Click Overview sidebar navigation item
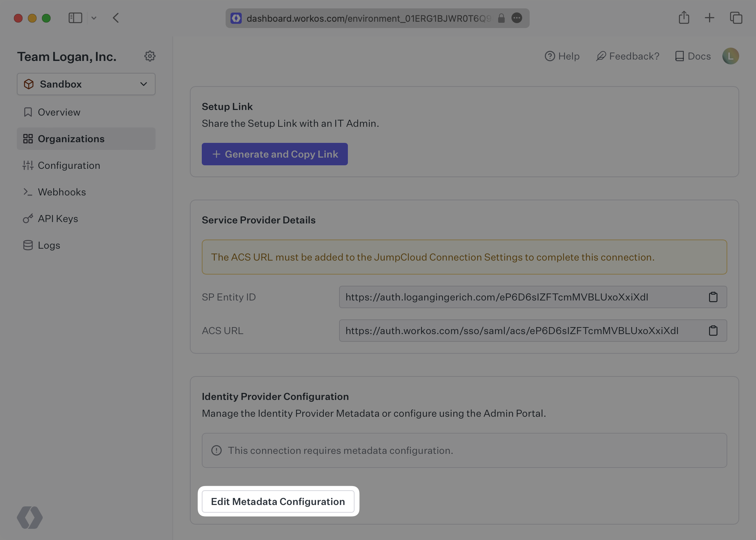Viewport: 756px width, 540px height. [x=59, y=112]
